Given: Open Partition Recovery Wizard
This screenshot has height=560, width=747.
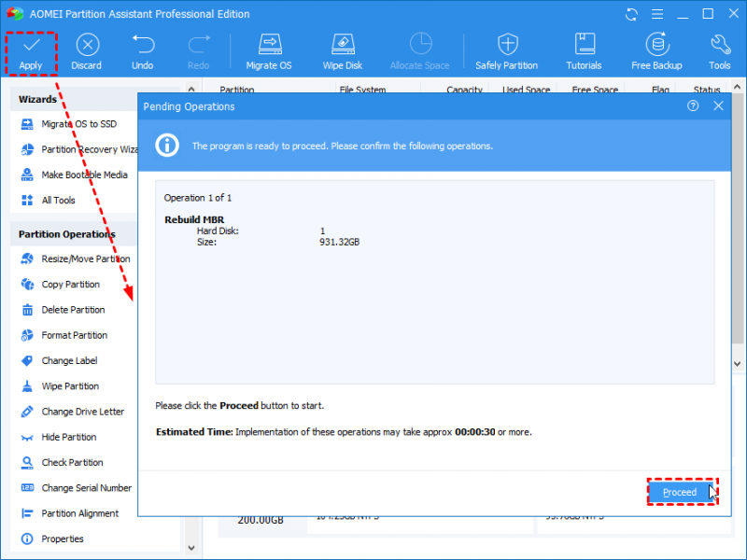Looking at the screenshot, I should tap(78, 149).
